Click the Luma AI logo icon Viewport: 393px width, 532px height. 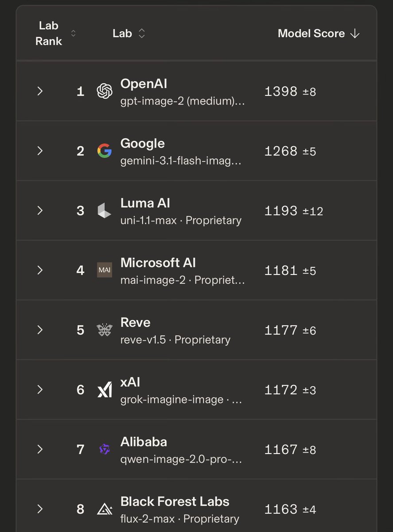[x=105, y=211]
